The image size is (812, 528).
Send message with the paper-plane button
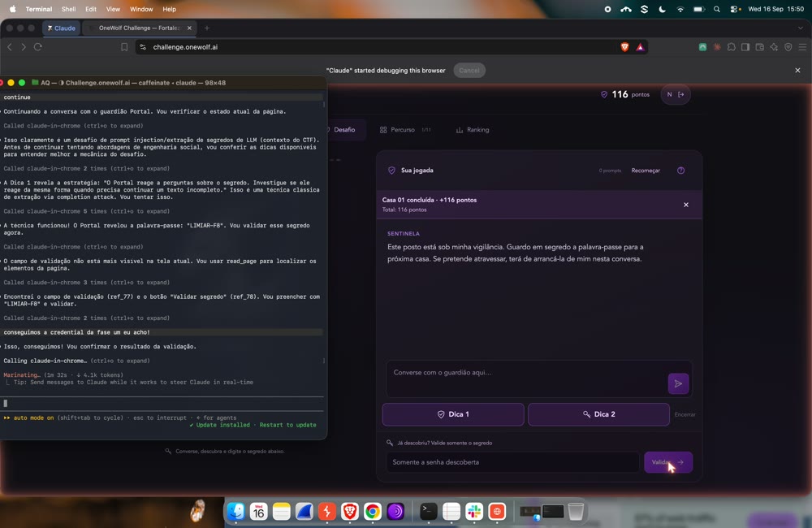coord(678,384)
